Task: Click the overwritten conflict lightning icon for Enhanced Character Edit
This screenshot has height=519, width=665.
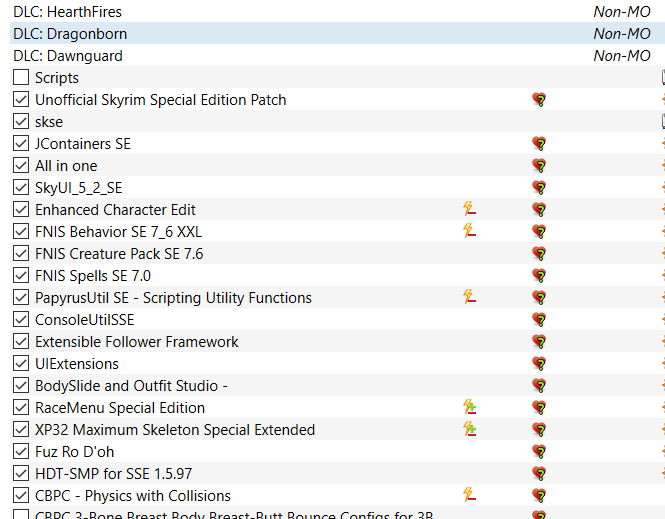Action: point(469,209)
